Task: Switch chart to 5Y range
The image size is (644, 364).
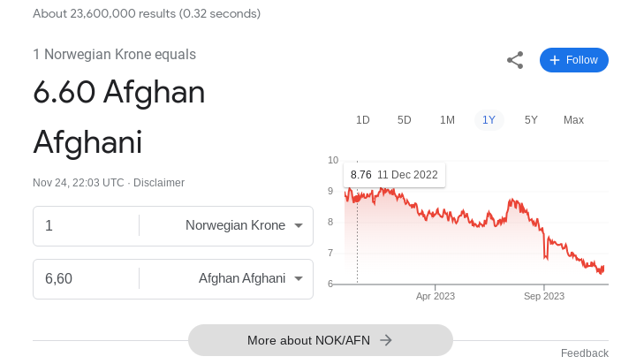Action: coord(531,120)
